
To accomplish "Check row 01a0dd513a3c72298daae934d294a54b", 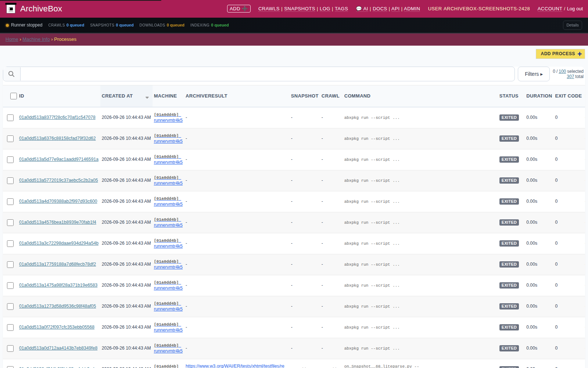I will (10, 244).
